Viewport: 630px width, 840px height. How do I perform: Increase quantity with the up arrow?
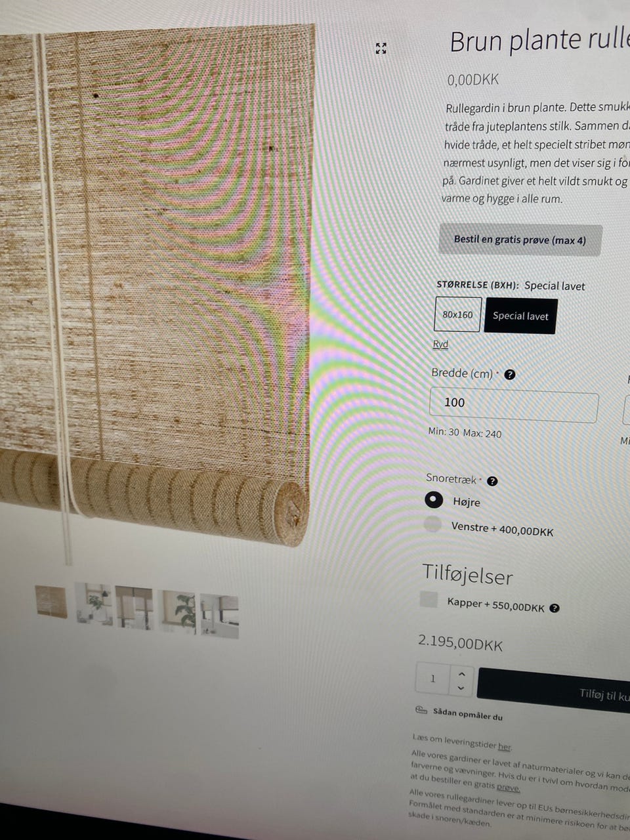click(x=461, y=674)
